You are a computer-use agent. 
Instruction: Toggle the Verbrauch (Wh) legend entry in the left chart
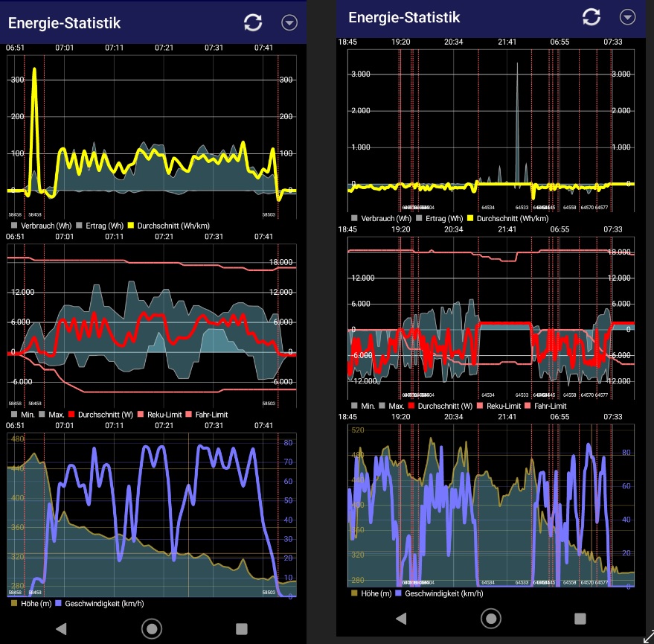tap(41, 223)
